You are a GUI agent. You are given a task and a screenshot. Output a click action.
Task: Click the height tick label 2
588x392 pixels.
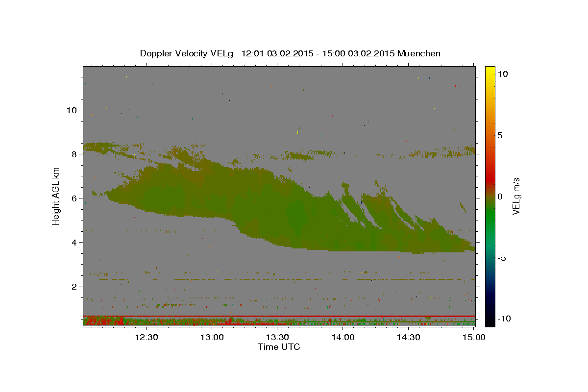coord(75,286)
